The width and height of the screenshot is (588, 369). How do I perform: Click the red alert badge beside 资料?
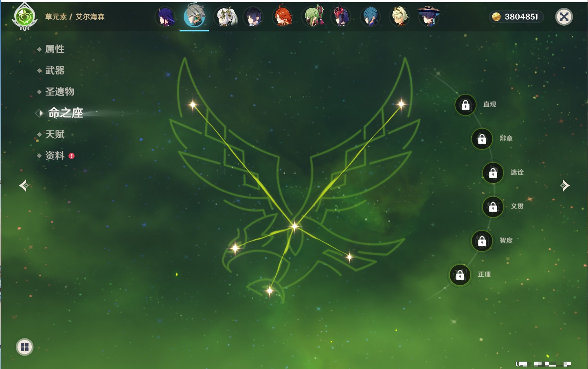click(x=72, y=156)
